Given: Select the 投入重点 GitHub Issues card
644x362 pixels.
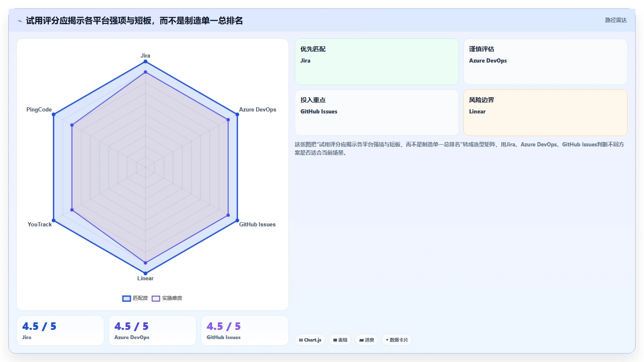Looking at the screenshot, I should click(377, 113).
